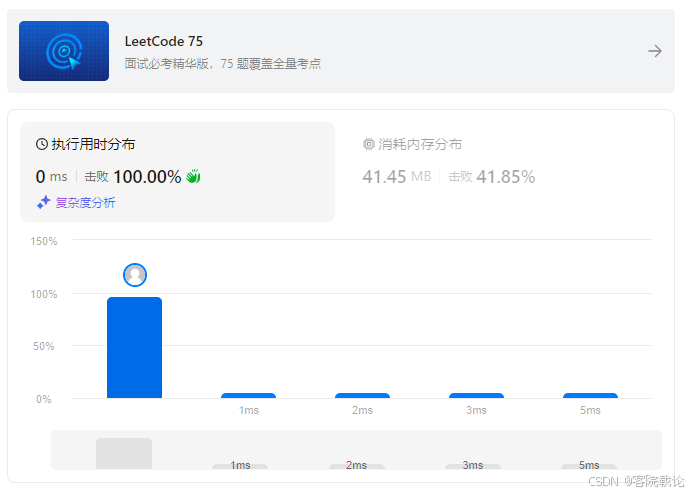Click the 3ms axis label under the chart
692x495 pixels.
pyautogui.click(x=476, y=410)
